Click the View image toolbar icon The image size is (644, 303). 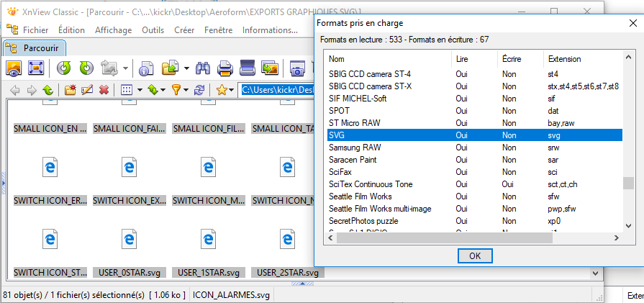(x=14, y=68)
